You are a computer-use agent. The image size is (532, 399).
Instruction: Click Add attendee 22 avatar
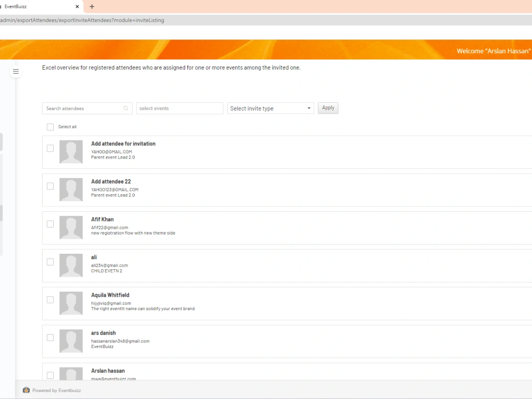pos(71,190)
